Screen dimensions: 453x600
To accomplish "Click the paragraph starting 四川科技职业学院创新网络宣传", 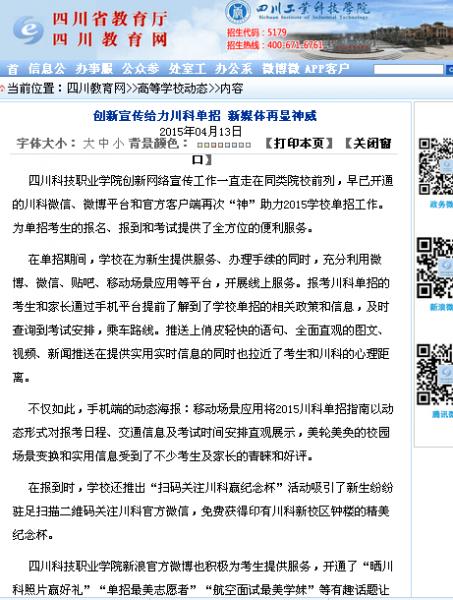I will coord(203,204).
